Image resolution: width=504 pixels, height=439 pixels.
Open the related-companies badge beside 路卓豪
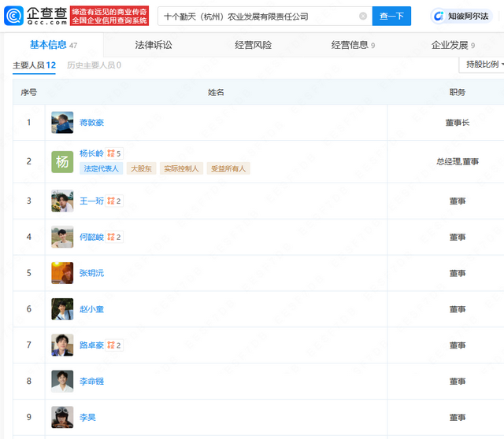click(115, 345)
